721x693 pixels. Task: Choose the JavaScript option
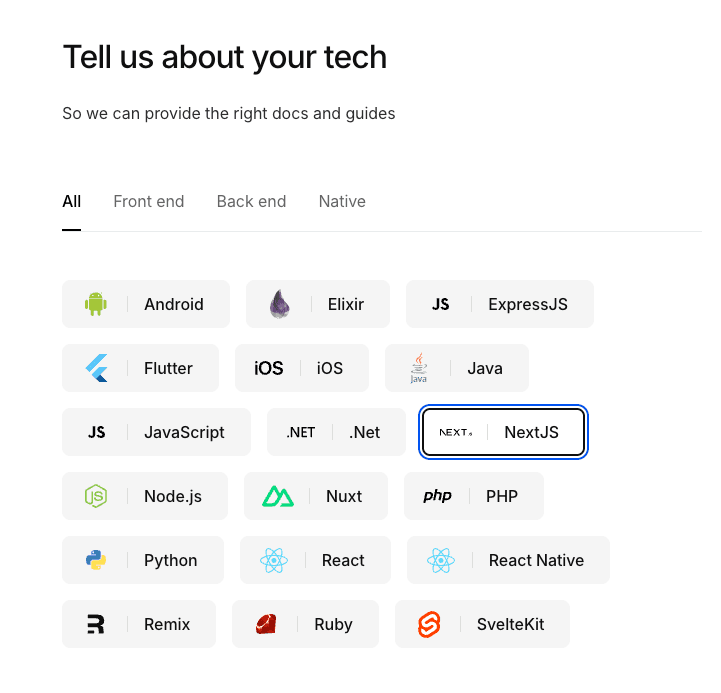pyautogui.click(x=156, y=432)
